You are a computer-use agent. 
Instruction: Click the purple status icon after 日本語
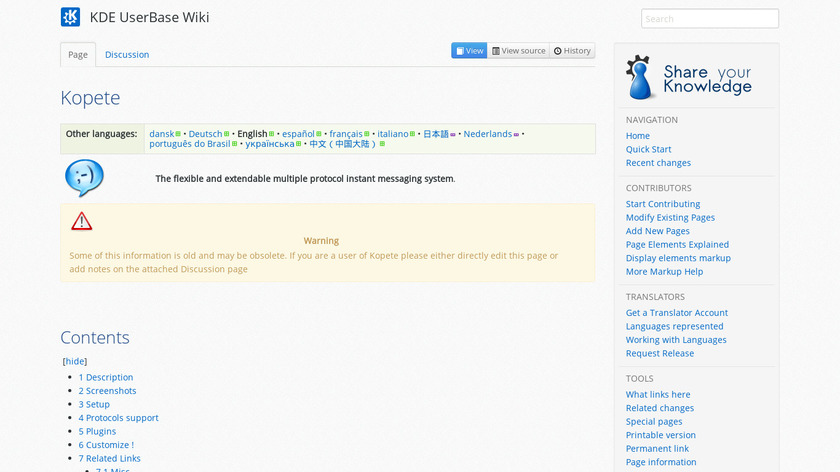(x=453, y=134)
